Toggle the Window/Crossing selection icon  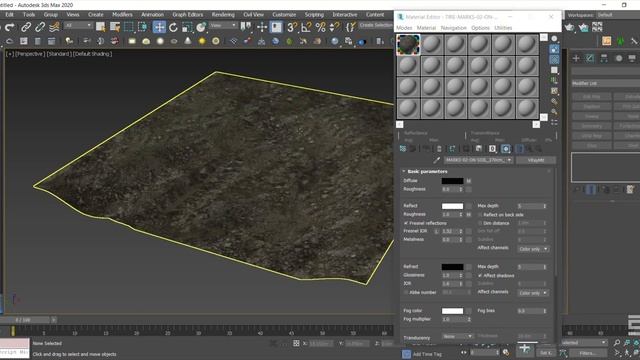tap(142, 27)
